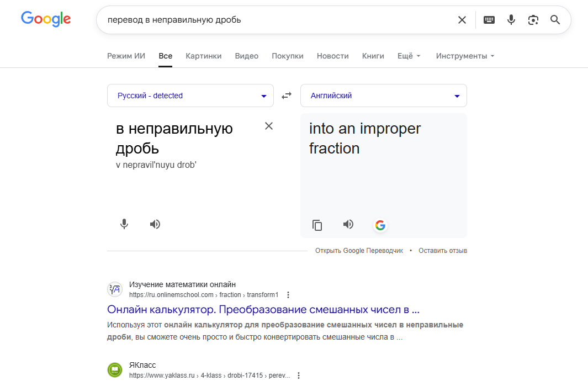Image resolution: width=588 pixels, height=381 pixels.
Task: Search by image with Google Lens icon
Action: tap(533, 20)
